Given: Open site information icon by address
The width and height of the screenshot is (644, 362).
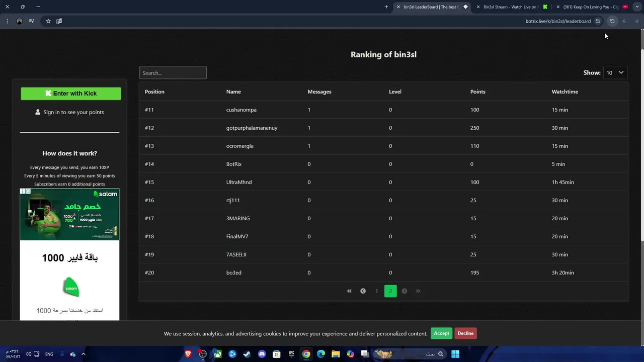Looking at the screenshot, I should (598, 21).
